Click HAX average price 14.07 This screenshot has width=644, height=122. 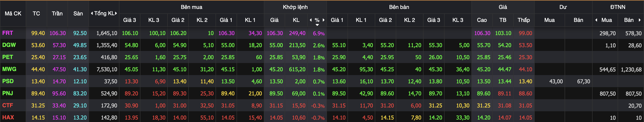click(x=504, y=118)
